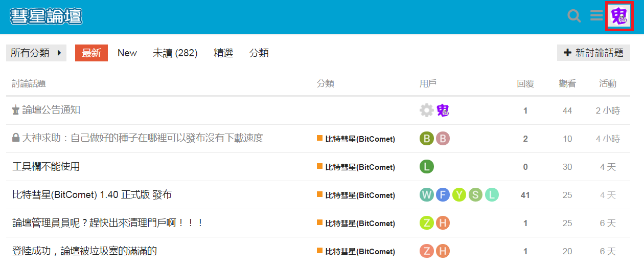Image resolution: width=644 pixels, height=265 pixels.
Task: Open the search magnifier icon
Action: point(574,16)
